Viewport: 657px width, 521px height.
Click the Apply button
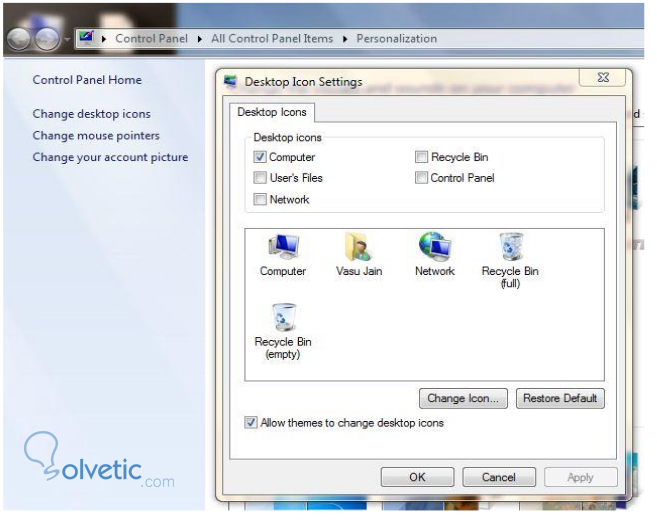point(581,477)
